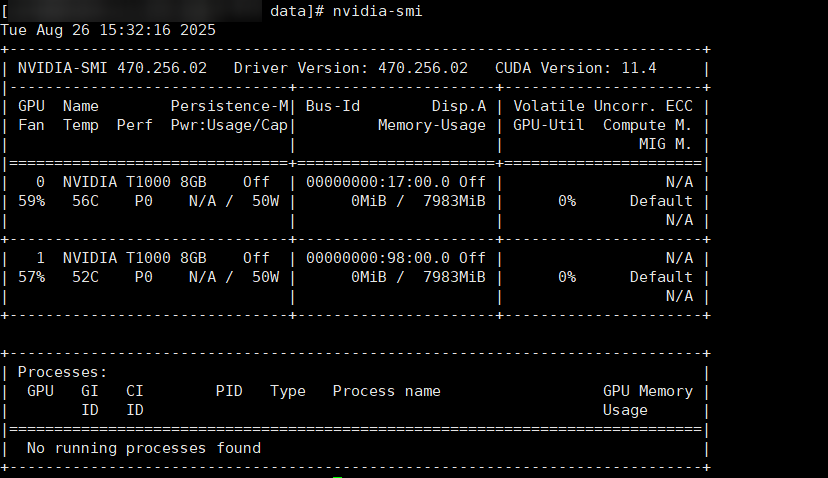Click bus ID 00000000:17:00.0
This screenshot has width=828, height=478.
click(x=378, y=182)
